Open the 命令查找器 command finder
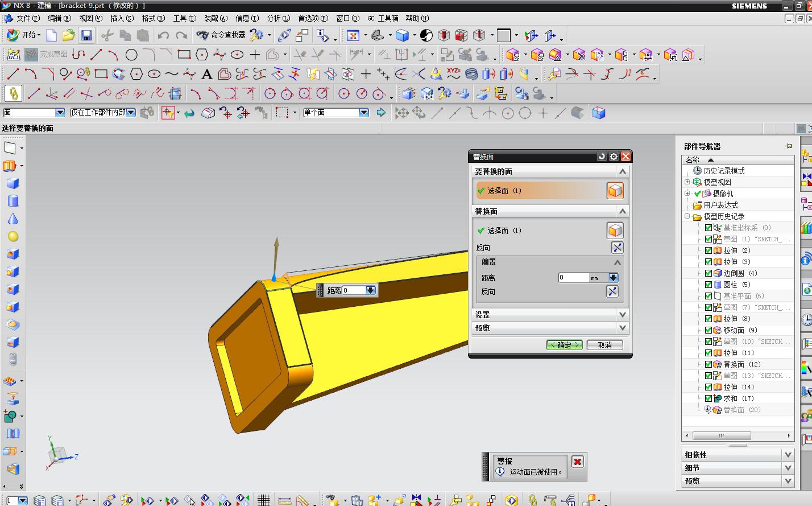This screenshot has height=506, width=812. click(221, 35)
